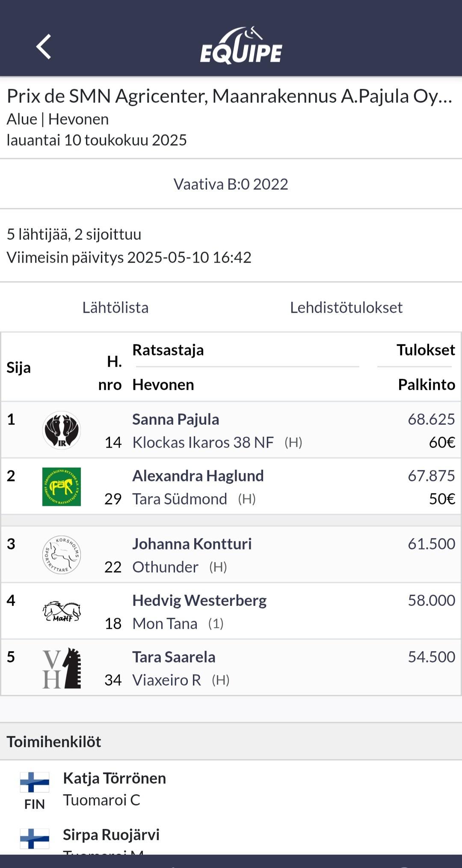
Task: Switch to the Lehdistötulokset tab
Action: click(346, 307)
